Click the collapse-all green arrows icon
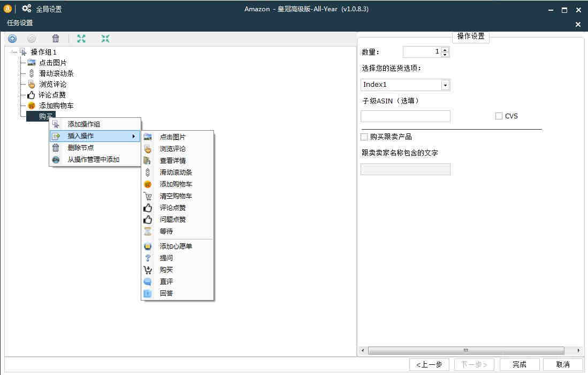 [105, 38]
